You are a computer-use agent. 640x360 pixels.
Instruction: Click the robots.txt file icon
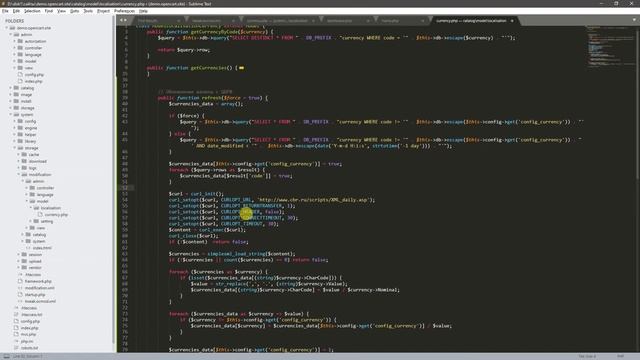(x=16, y=348)
